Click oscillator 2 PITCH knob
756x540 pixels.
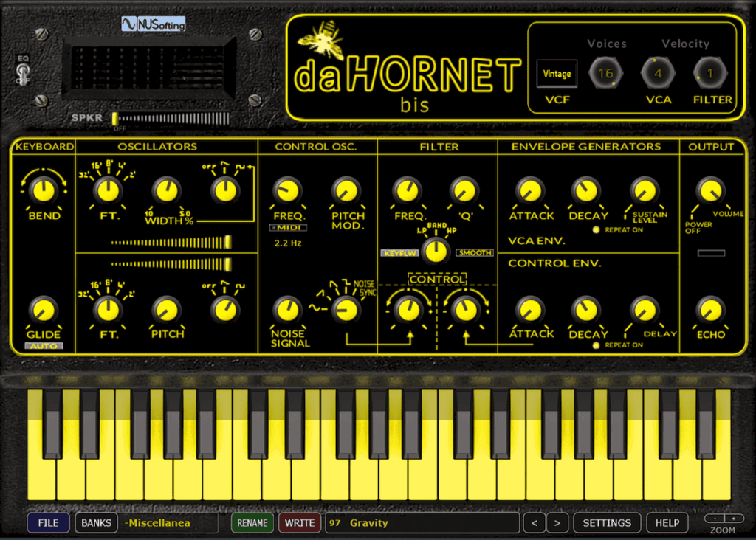point(167,311)
